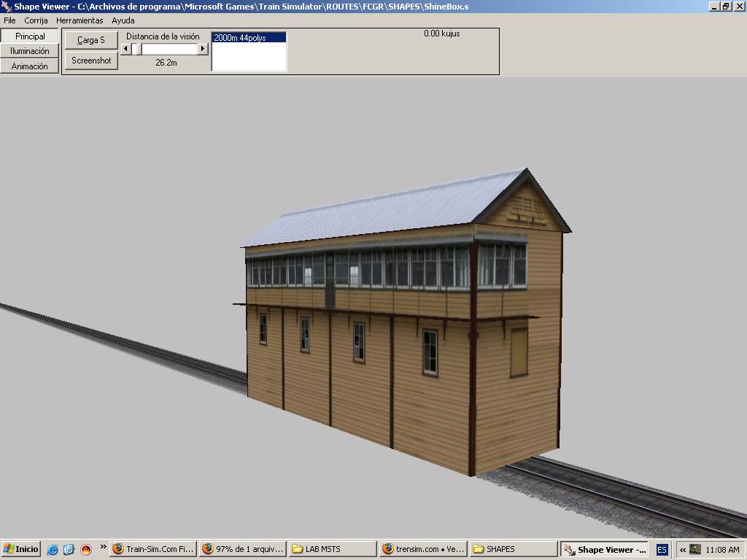Open the Ayuda menu

coord(123,20)
